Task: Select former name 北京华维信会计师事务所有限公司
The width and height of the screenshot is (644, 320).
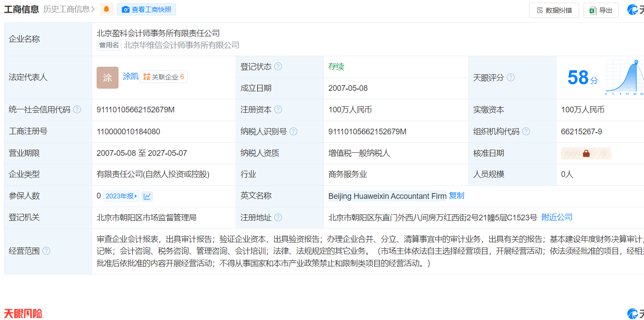Action: click(x=181, y=45)
